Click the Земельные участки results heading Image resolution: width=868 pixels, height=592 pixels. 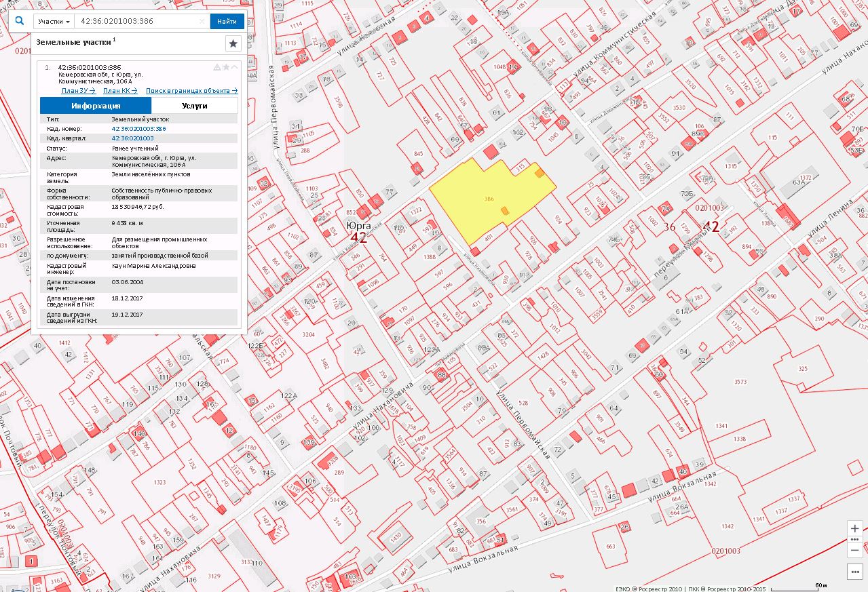click(x=73, y=42)
